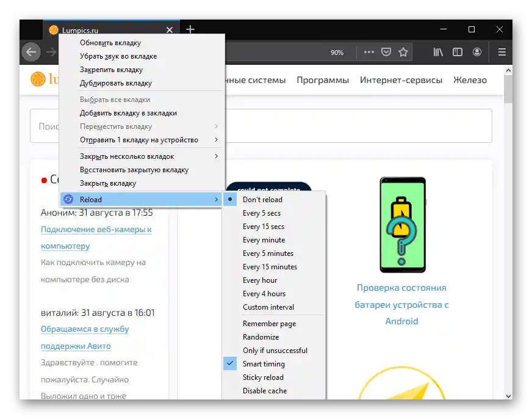Image resolution: width=532 pixels, height=419 pixels.
Task: Toggle the Disable cache option
Action: pos(274,391)
